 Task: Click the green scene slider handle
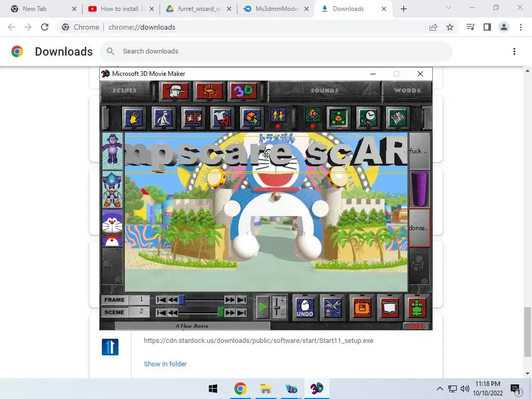tap(221, 312)
